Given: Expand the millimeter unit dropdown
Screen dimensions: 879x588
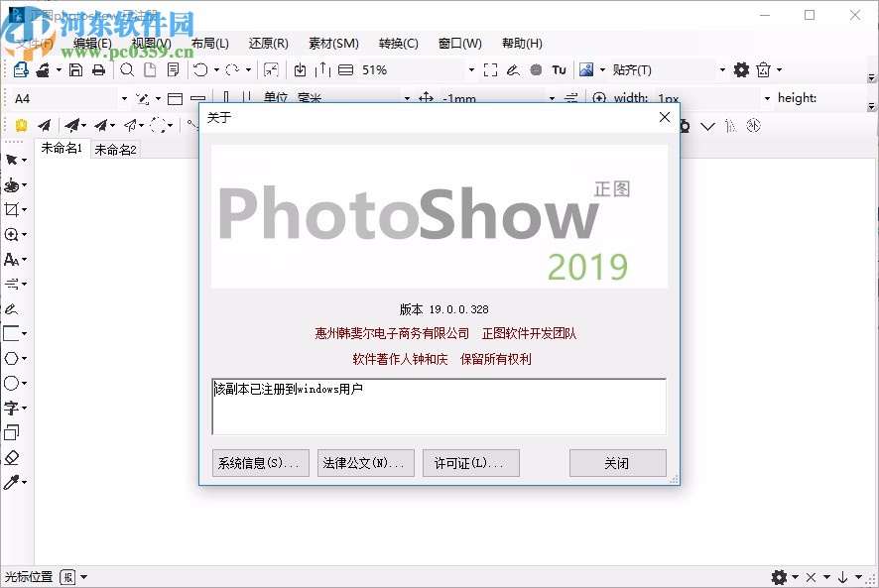Looking at the screenshot, I should pyautogui.click(x=407, y=98).
